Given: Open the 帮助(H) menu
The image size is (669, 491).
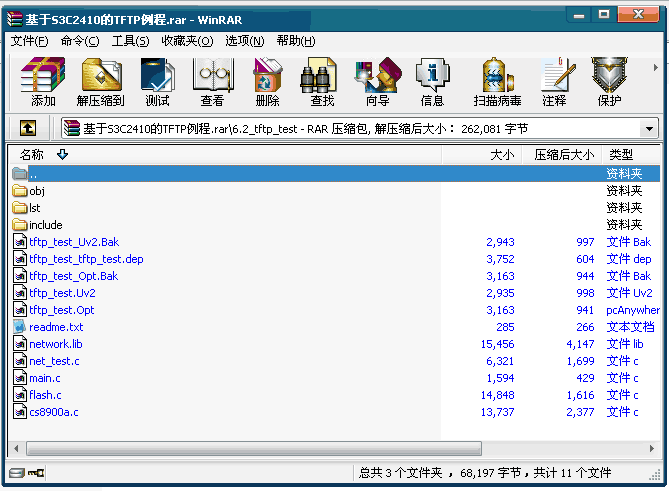Looking at the screenshot, I should pos(296,41).
